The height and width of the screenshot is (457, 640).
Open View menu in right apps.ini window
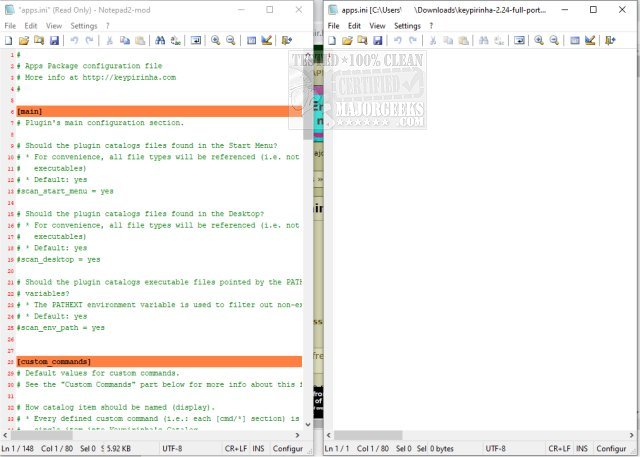pyautogui.click(x=377, y=26)
